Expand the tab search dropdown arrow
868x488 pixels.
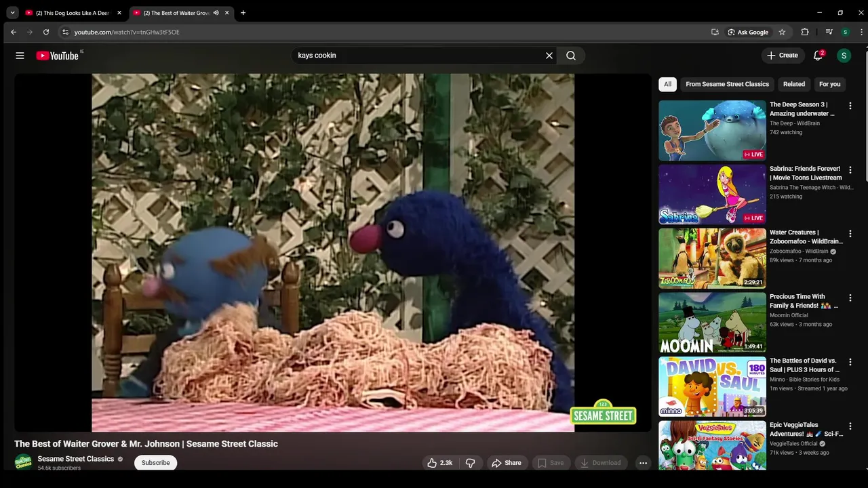[x=12, y=13]
